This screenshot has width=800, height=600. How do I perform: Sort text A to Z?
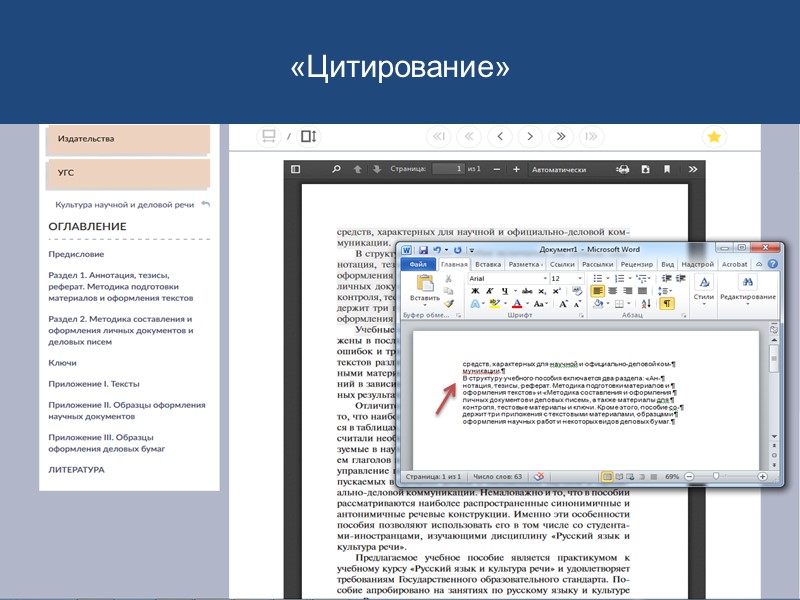tap(645, 304)
